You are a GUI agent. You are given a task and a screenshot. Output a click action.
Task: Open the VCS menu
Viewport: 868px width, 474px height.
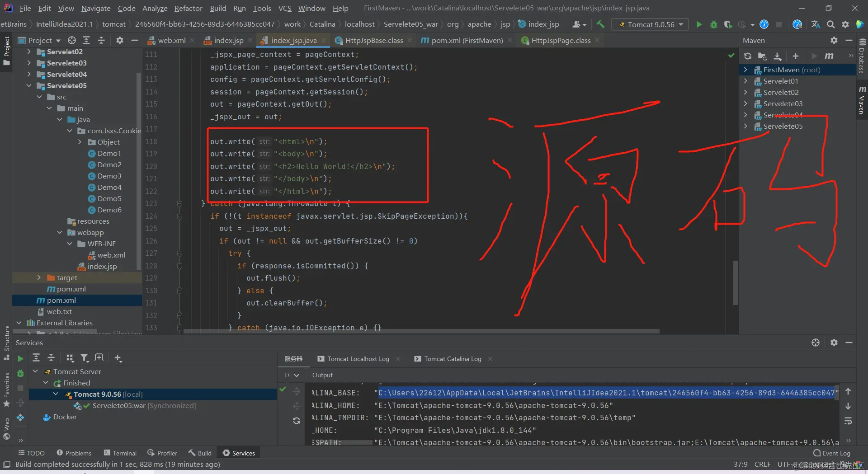[285, 8]
